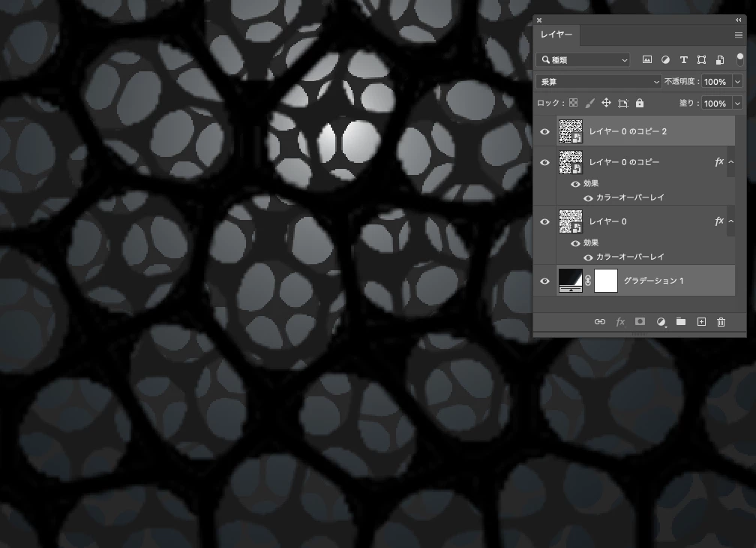Image resolution: width=756 pixels, height=548 pixels.
Task: Toggle カラーオーバーレイ visibility under レイヤー 0 のコピー
Action: click(x=588, y=198)
